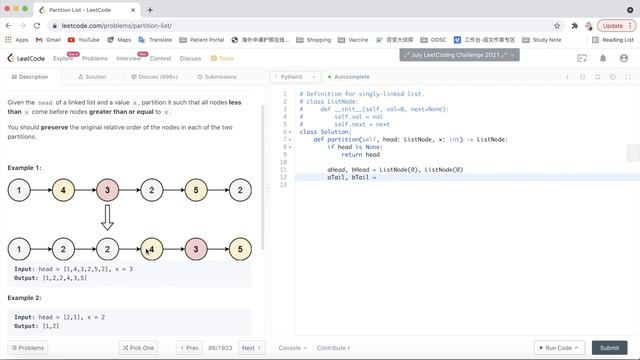
Task: Open the Explore menu item
Action: pyautogui.click(x=63, y=58)
